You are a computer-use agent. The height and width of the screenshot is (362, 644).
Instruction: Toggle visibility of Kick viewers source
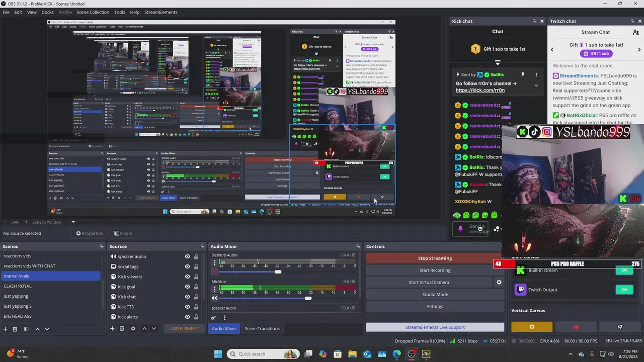tap(188, 277)
